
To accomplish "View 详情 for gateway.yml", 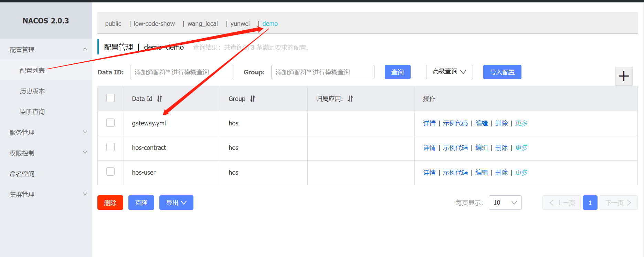I will click(429, 123).
